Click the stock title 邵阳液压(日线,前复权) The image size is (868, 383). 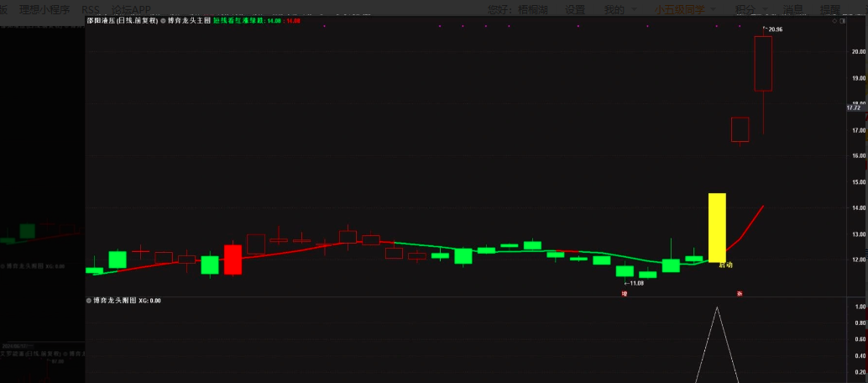tap(122, 20)
